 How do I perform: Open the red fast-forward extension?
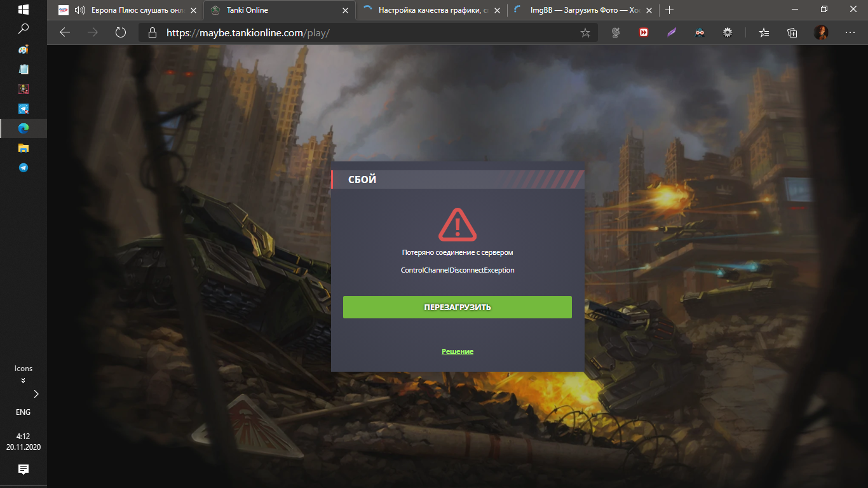click(x=644, y=32)
